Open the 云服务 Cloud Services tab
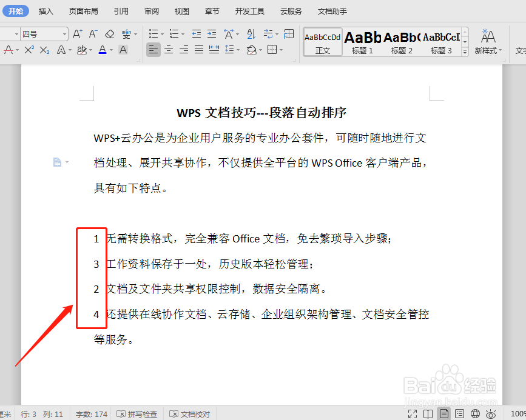 [291, 12]
